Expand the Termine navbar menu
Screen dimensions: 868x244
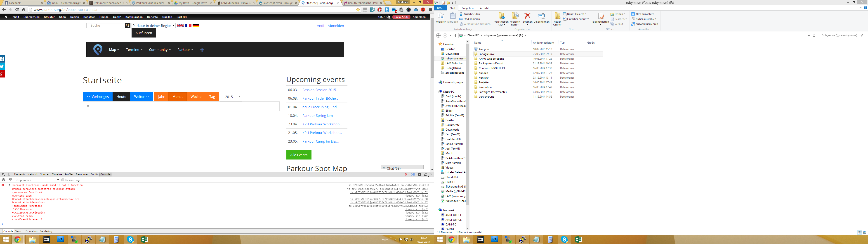coord(134,49)
